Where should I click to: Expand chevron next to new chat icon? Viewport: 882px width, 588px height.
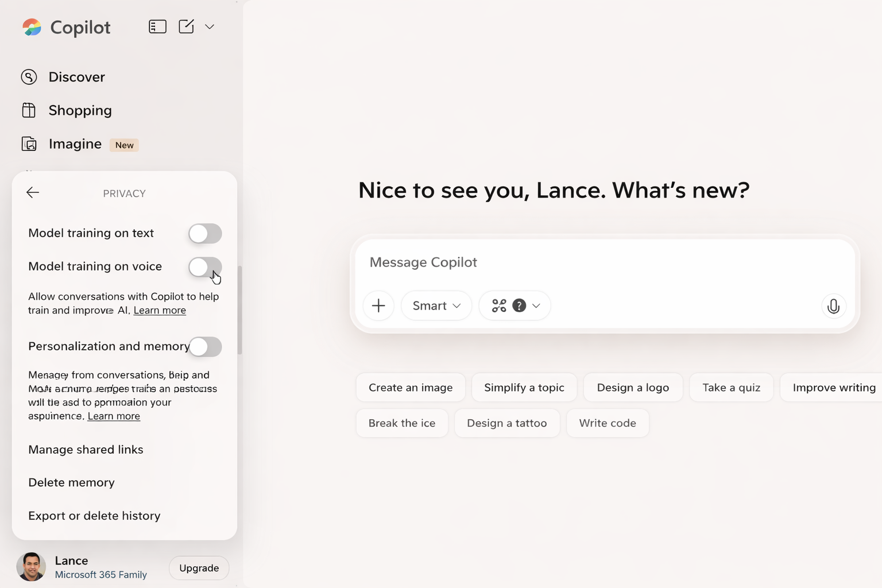click(x=210, y=27)
